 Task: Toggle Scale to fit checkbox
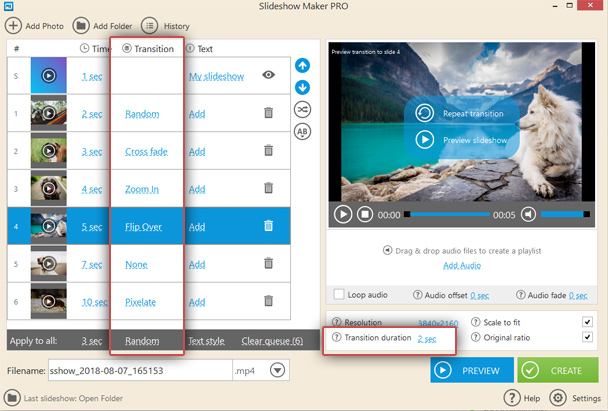(587, 322)
